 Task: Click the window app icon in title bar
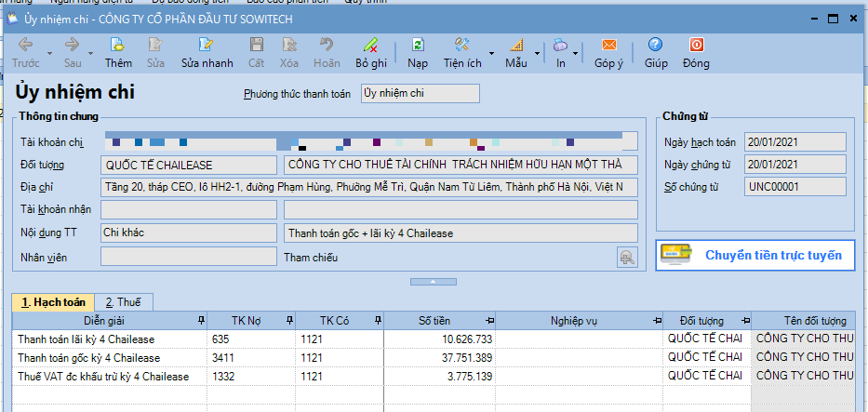pos(11,19)
